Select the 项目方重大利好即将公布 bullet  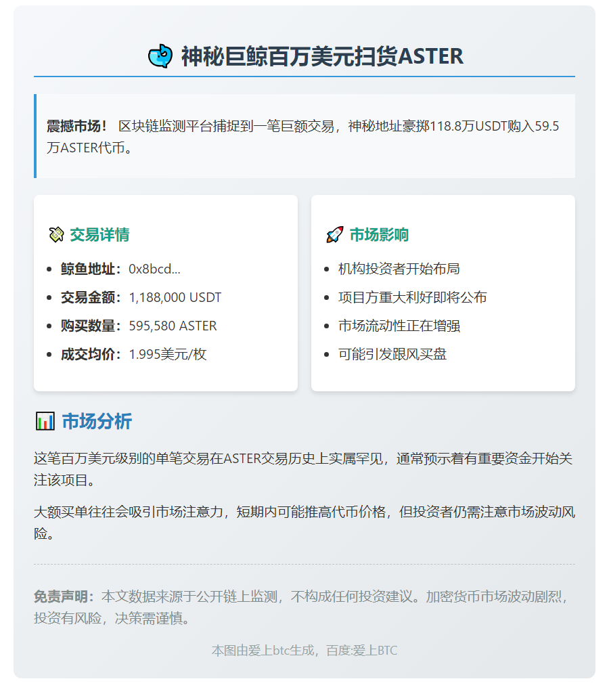[x=412, y=297]
